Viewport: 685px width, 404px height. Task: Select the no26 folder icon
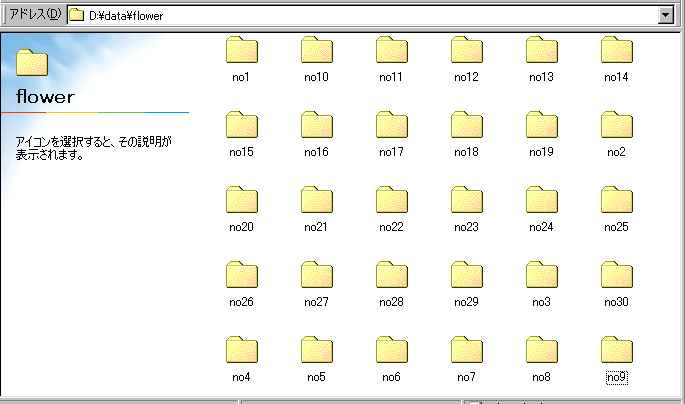[x=242, y=275]
